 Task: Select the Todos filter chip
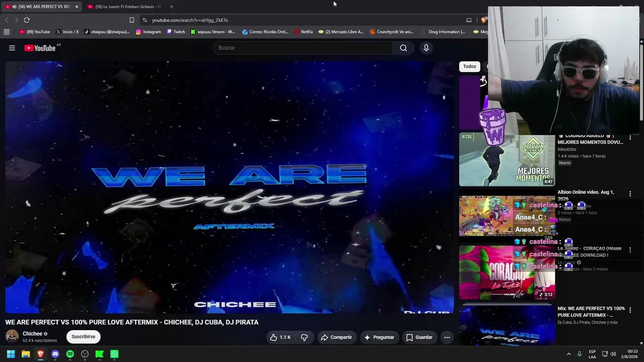click(x=469, y=66)
